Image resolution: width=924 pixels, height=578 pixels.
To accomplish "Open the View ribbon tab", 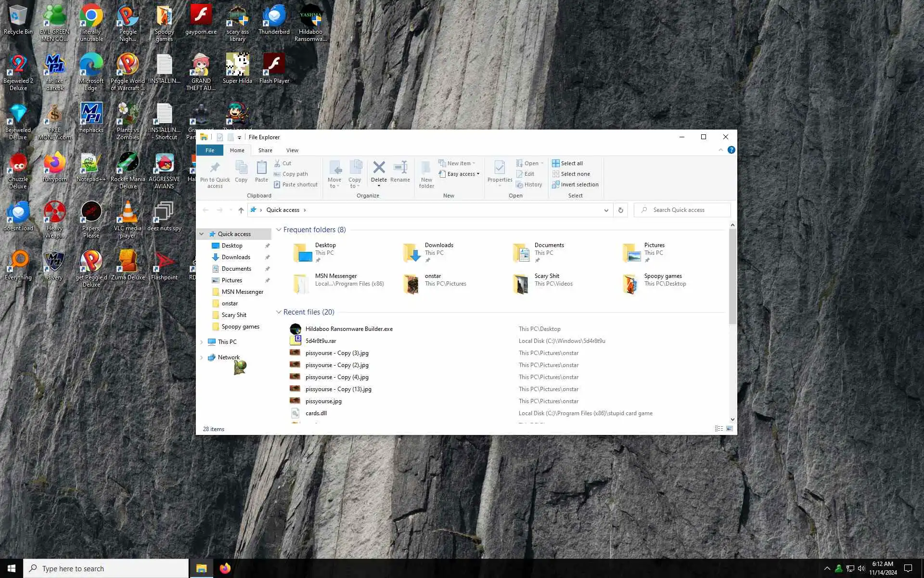I will (292, 150).
